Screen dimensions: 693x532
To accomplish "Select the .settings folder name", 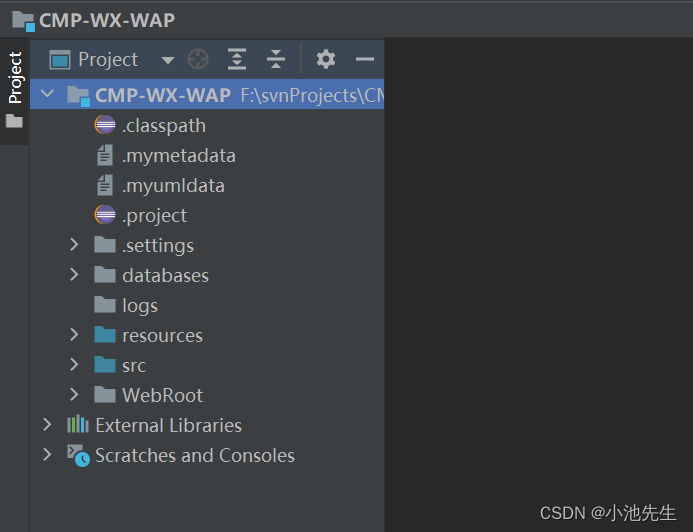I will [x=158, y=246].
